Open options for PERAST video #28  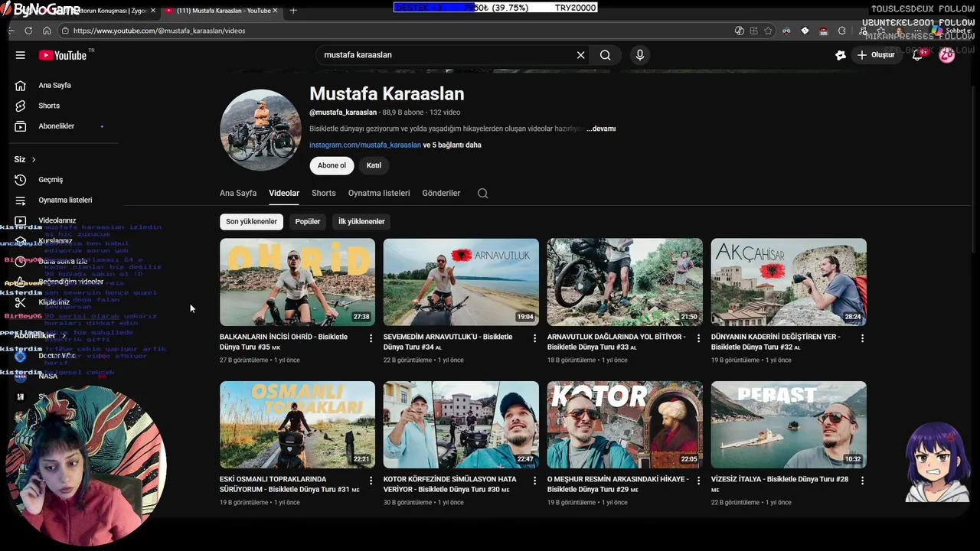click(x=862, y=481)
